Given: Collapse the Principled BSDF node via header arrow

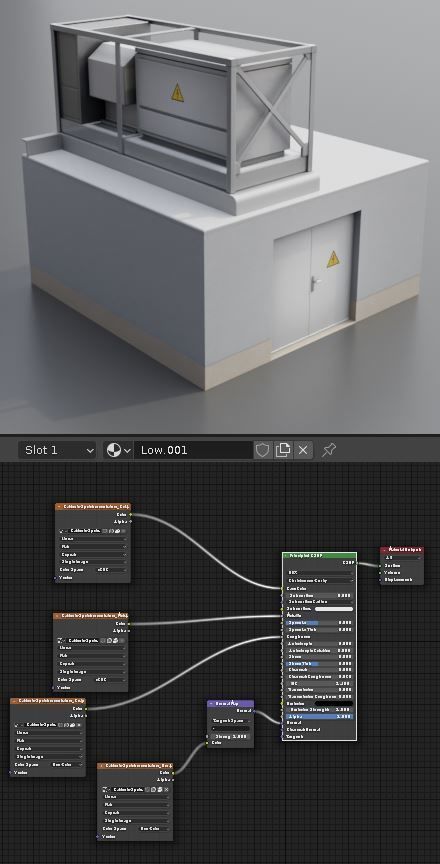Looking at the screenshot, I should click(286, 555).
